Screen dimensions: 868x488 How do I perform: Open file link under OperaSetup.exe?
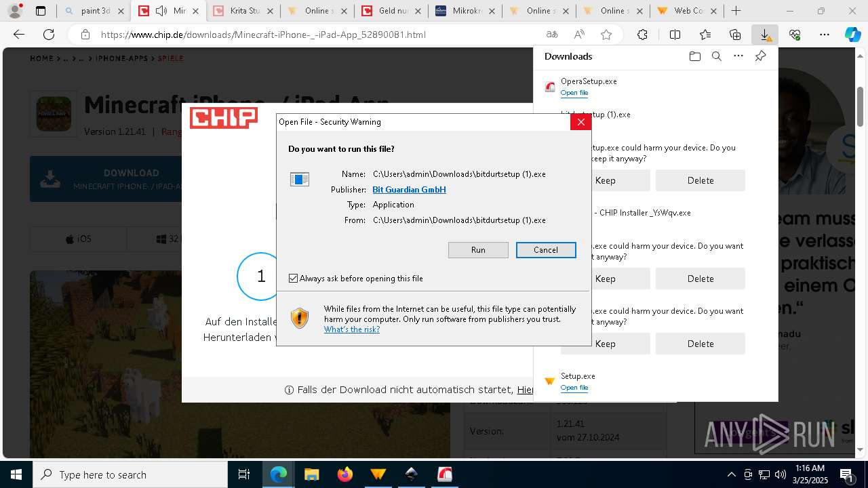[574, 93]
